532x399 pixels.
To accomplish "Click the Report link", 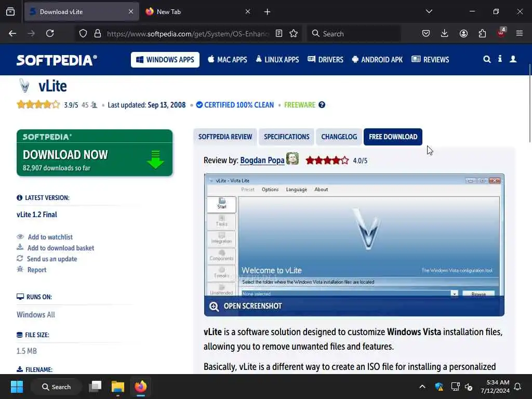I will [37, 270].
